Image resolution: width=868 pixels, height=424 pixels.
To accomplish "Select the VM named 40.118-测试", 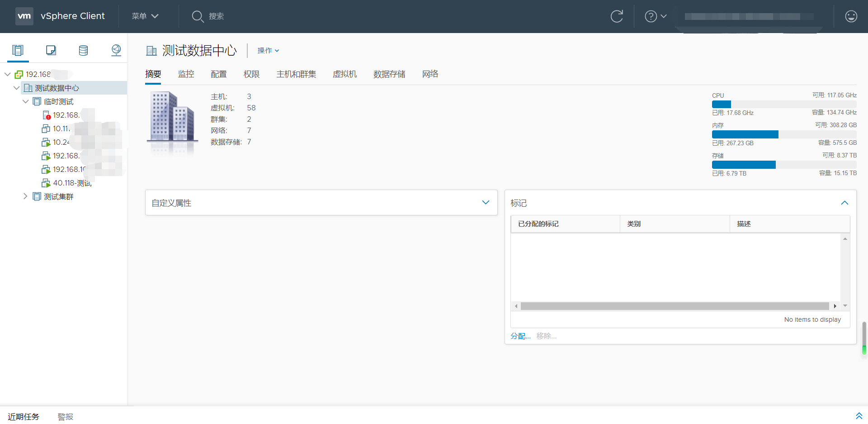I will coord(72,183).
